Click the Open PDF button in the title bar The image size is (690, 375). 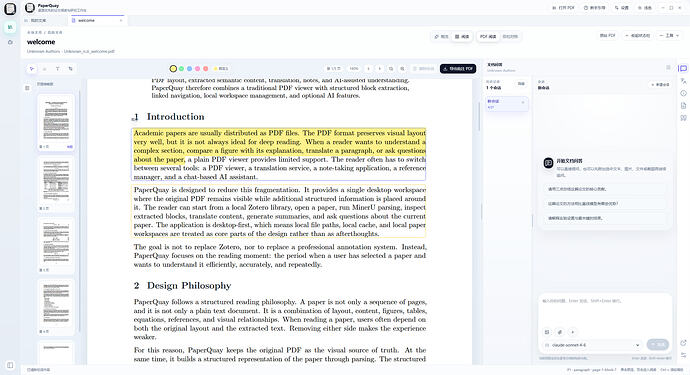pos(563,8)
